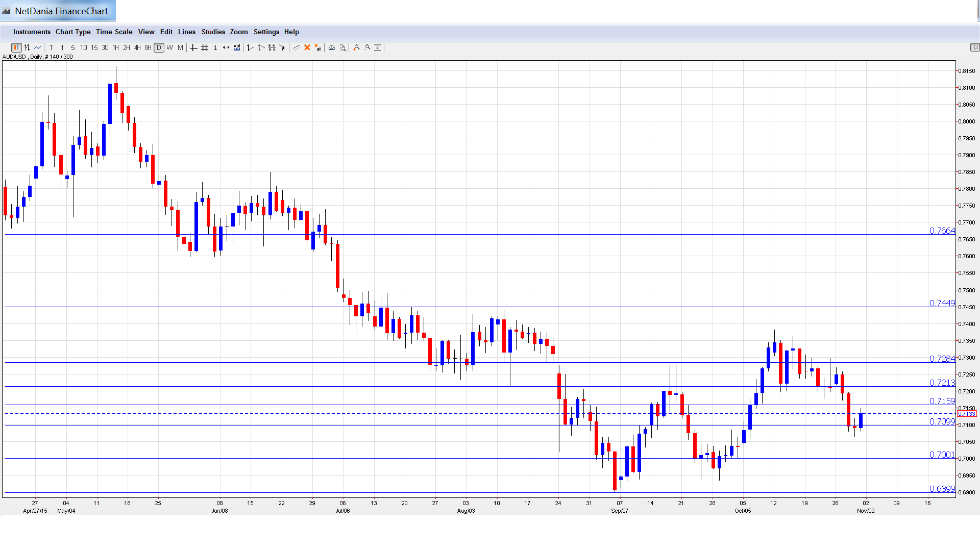This screenshot has width=980, height=551.
Task: Click the zoom in magnifier icon
Action: [x=357, y=47]
